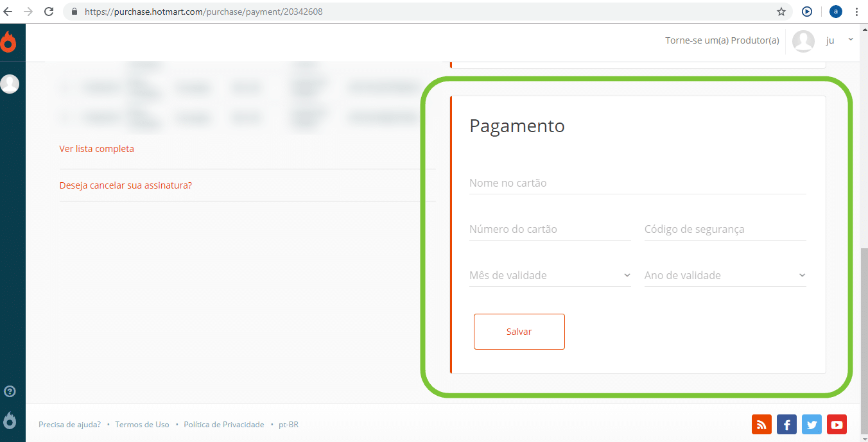Open Termos de Uso footer link
This screenshot has width=868, height=442.
[142, 425]
